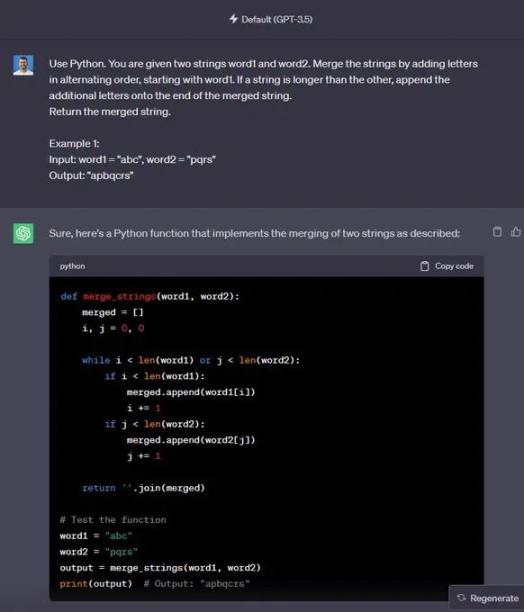524x612 pixels.
Task: Click the python language label
Action: click(72, 266)
